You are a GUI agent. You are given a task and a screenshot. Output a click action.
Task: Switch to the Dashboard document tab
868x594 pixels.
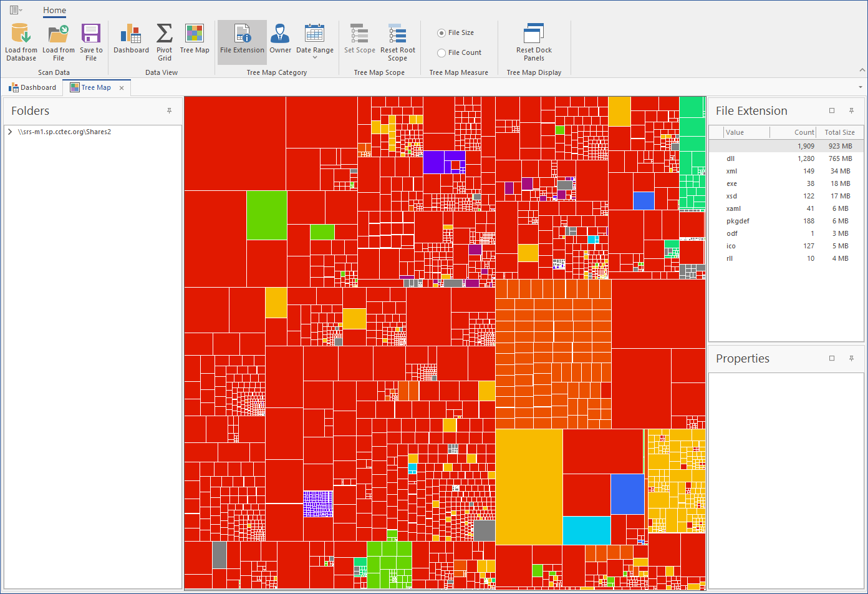click(33, 88)
